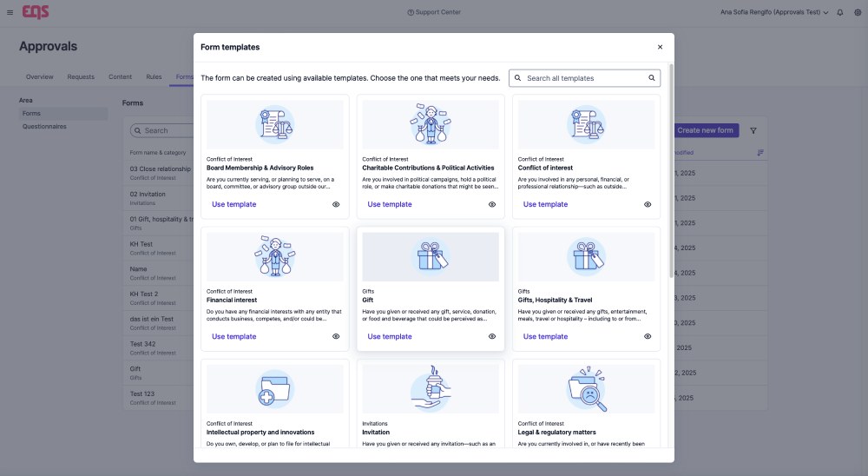This screenshot has width=868, height=476.
Task: Click the Gift template illustration
Action: [x=431, y=256]
